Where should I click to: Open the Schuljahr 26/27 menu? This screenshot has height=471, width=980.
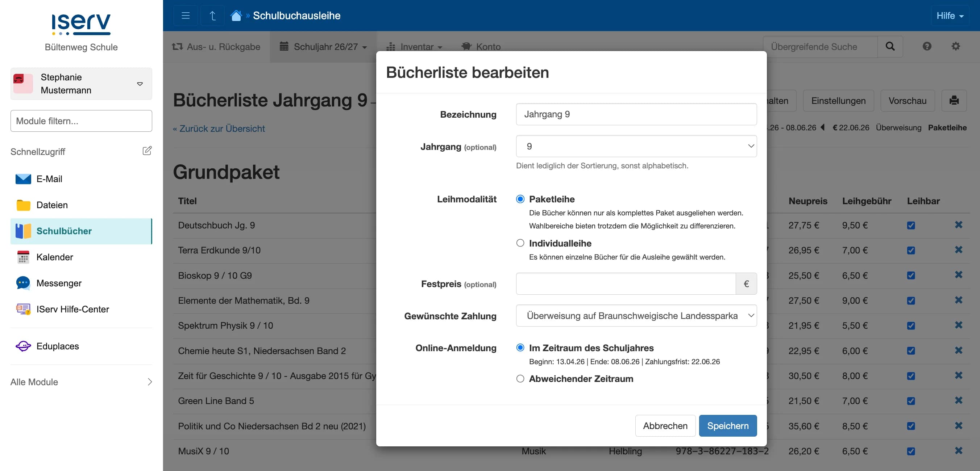point(323,46)
